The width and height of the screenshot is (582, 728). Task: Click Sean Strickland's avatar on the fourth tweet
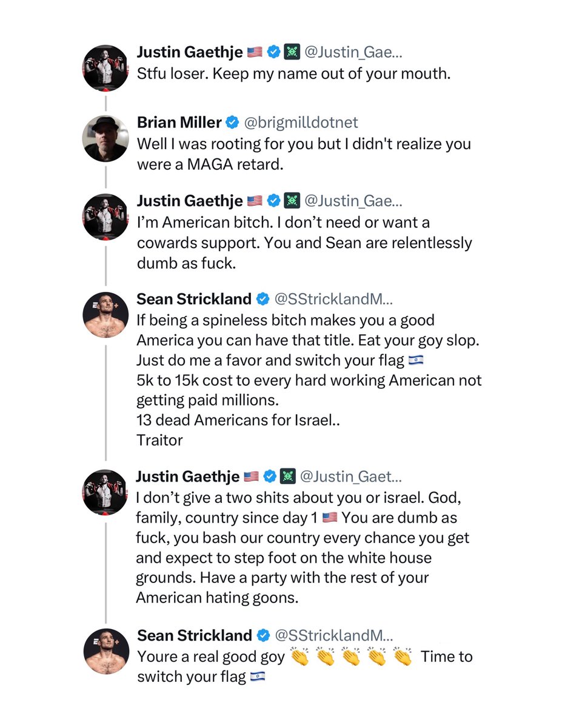point(105,315)
